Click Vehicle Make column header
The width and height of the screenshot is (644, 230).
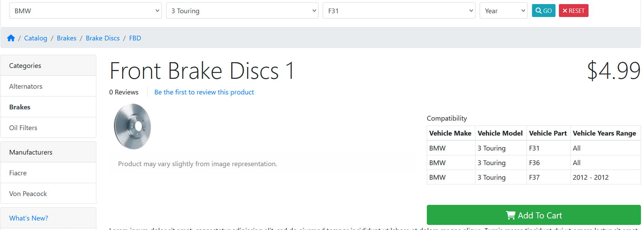coord(450,133)
